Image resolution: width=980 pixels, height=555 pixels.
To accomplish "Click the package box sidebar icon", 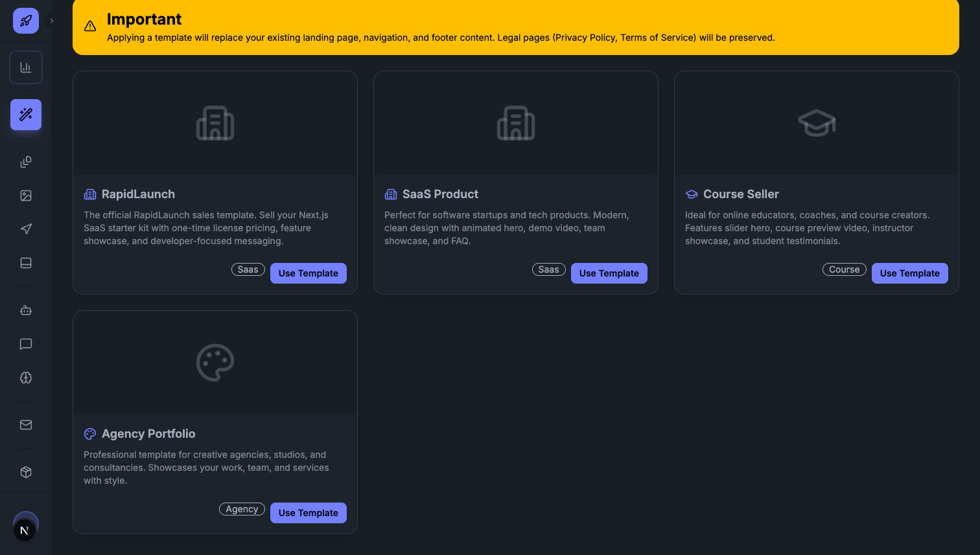I will coord(26,472).
